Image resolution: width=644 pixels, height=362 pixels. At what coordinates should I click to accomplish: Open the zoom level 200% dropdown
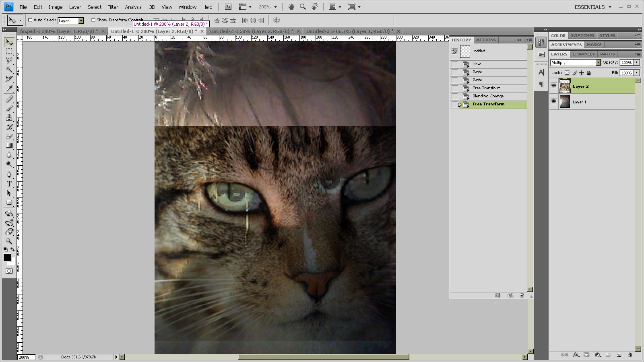coord(275,7)
